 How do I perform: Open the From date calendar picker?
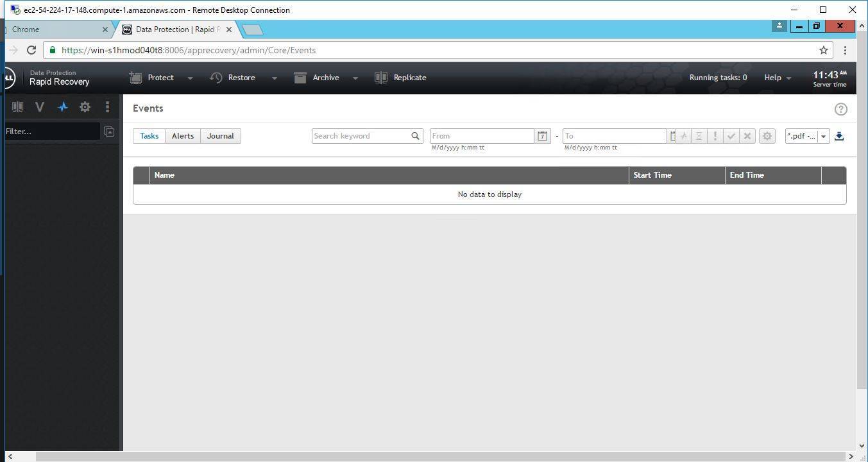(542, 136)
